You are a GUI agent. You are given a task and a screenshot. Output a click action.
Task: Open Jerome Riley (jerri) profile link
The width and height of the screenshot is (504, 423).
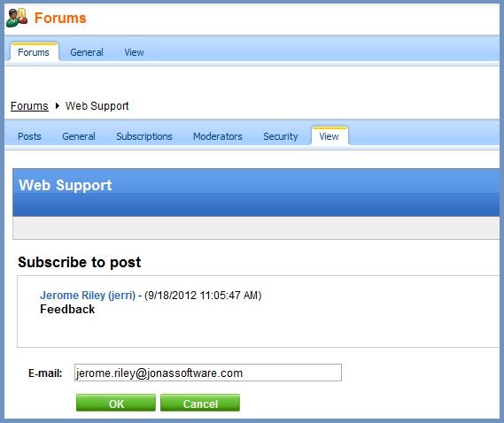point(88,295)
